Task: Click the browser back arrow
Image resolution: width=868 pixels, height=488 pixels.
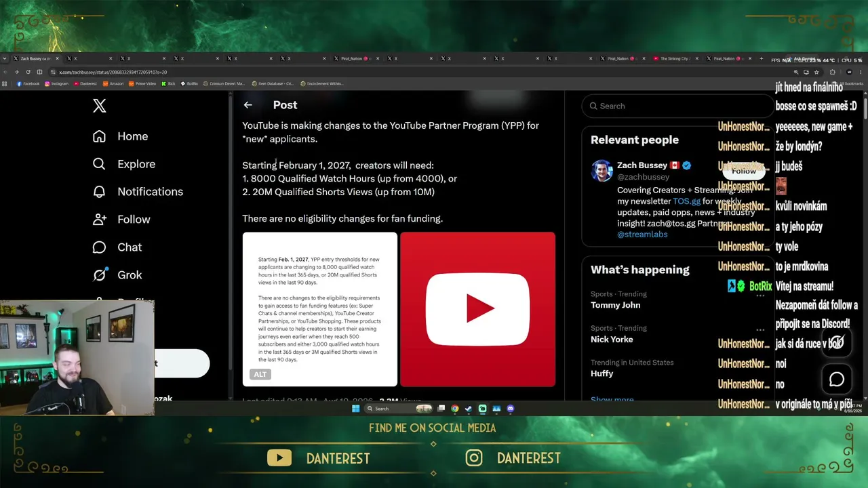Action: tap(5, 72)
